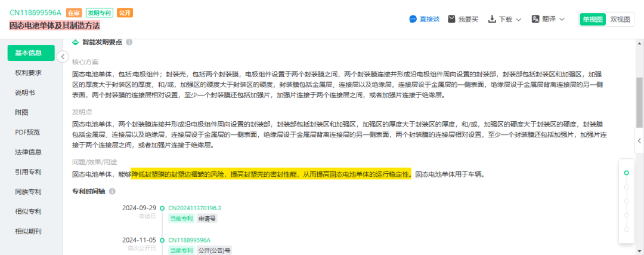The image size is (644, 255).
Task: Click the title 固态电池单体及其制造方法
Action: coord(55,26)
